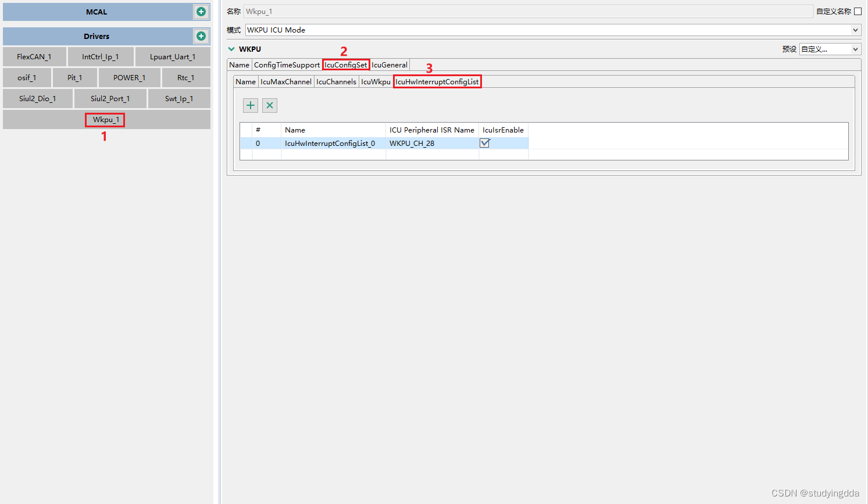Select the WKPU_CH_28 ISR name cell
868x504 pixels.
(x=432, y=143)
